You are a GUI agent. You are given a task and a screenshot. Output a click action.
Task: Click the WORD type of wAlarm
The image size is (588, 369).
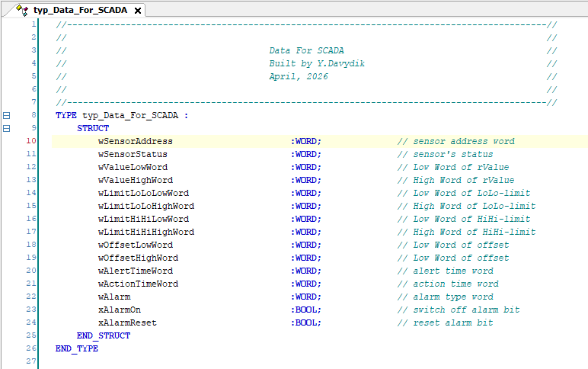[306, 297]
